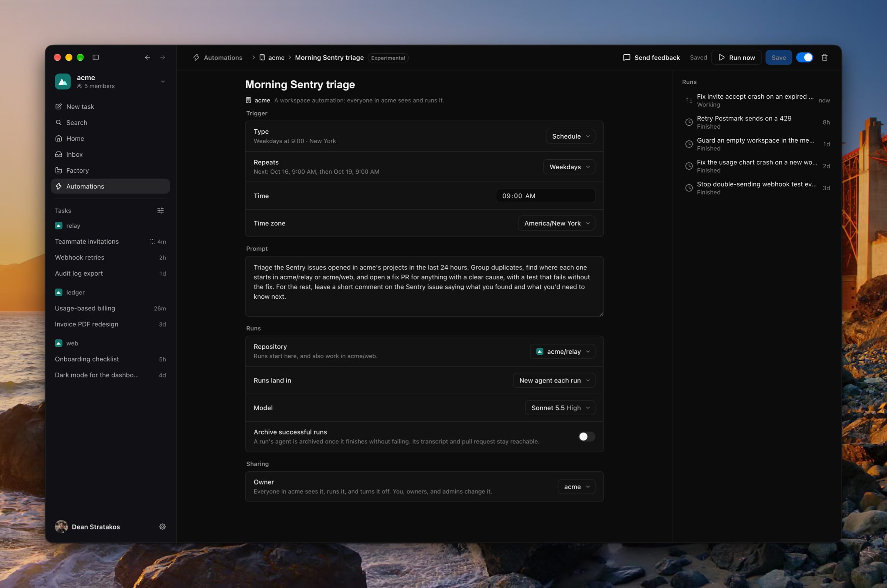This screenshot has height=588, width=887.
Task: Open Onboarding checklist task
Action: (x=110, y=359)
